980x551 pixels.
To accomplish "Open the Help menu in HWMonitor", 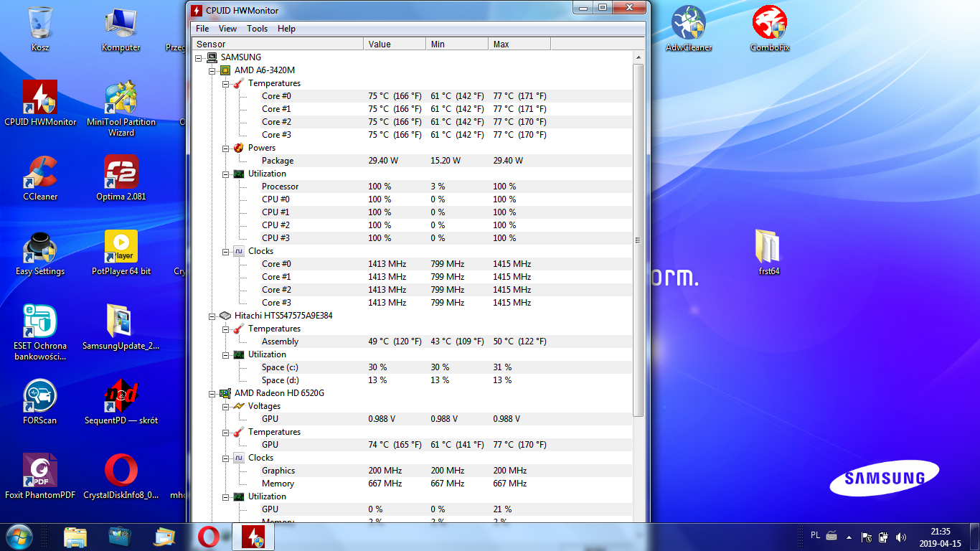I will click(286, 29).
